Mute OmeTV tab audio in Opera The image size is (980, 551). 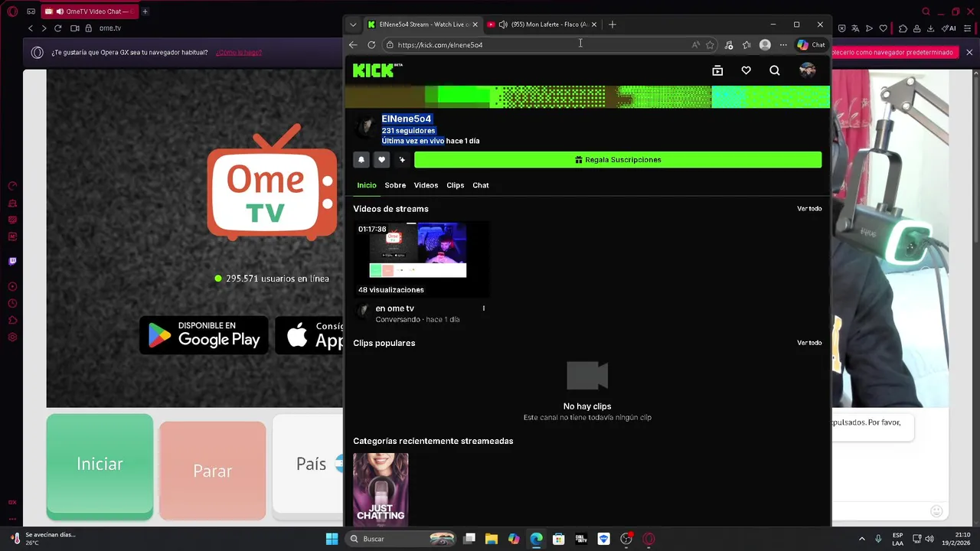(x=60, y=11)
